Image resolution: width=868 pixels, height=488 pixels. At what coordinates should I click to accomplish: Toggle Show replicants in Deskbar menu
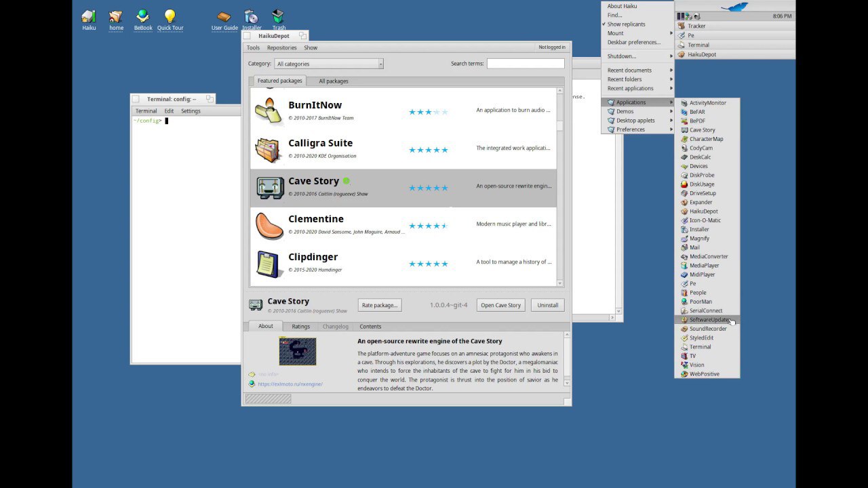point(637,24)
